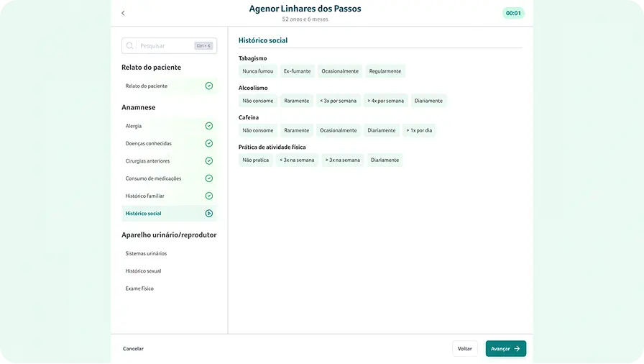This screenshot has height=364, width=644.
Task: Open Consumo de medicações item
Action: [153, 178]
